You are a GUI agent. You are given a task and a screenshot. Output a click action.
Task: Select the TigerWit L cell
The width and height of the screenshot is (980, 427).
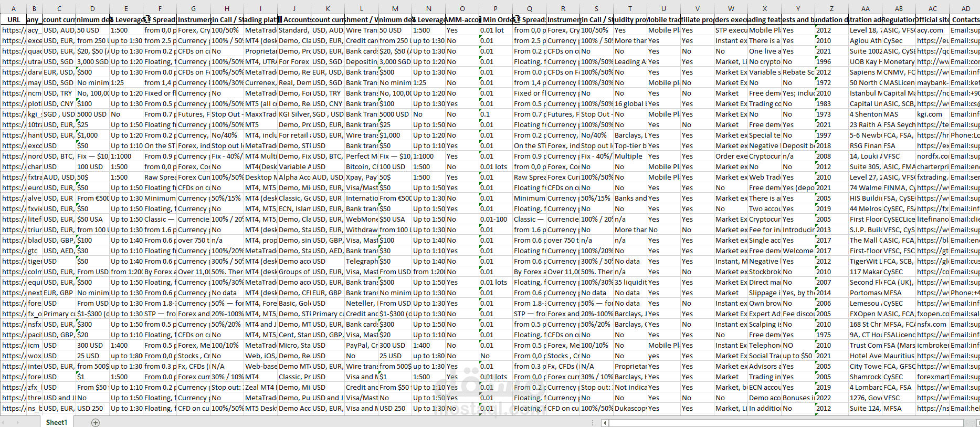tap(865, 261)
